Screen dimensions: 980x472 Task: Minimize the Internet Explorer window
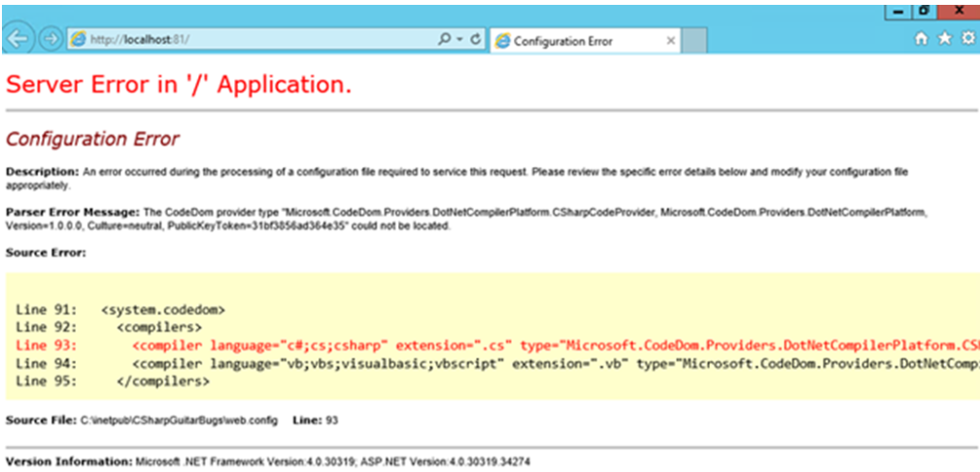[x=898, y=10]
